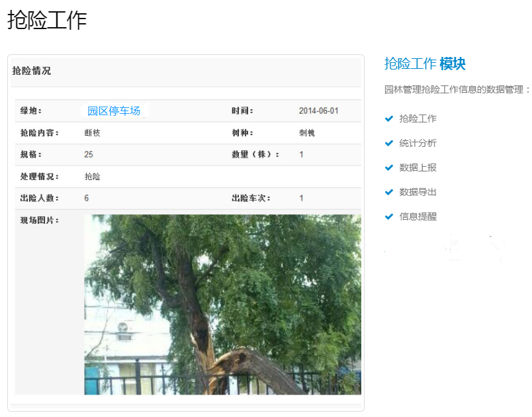Image resolution: width=532 pixels, height=417 pixels.
Task: Click the 规格 field label
Action: pyautogui.click(x=31, y=155)
